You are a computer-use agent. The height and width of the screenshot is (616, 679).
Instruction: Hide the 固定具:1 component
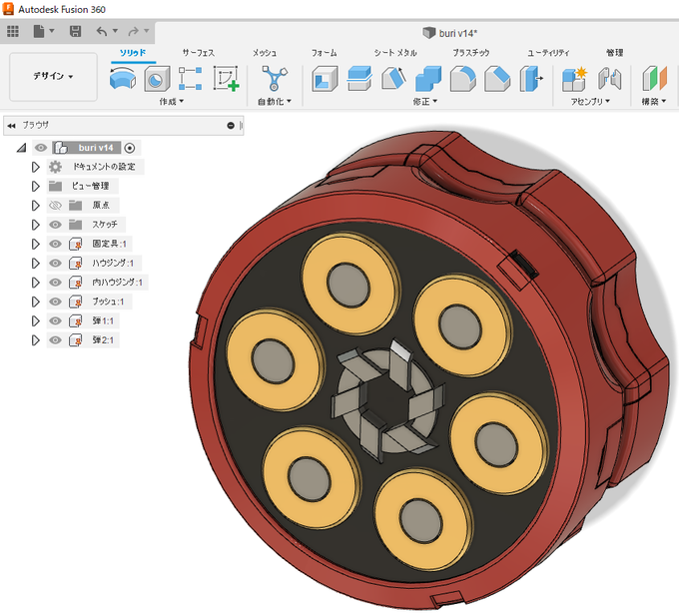[x=55, y=244]
